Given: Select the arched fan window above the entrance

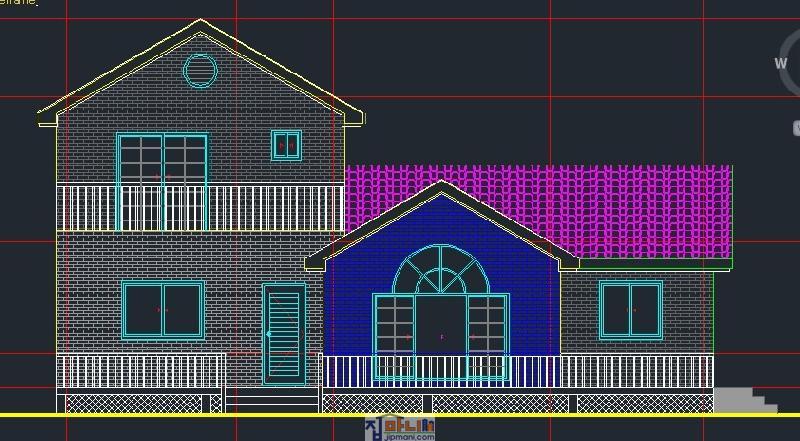Looking at the screenshot, I should [441, 270].
